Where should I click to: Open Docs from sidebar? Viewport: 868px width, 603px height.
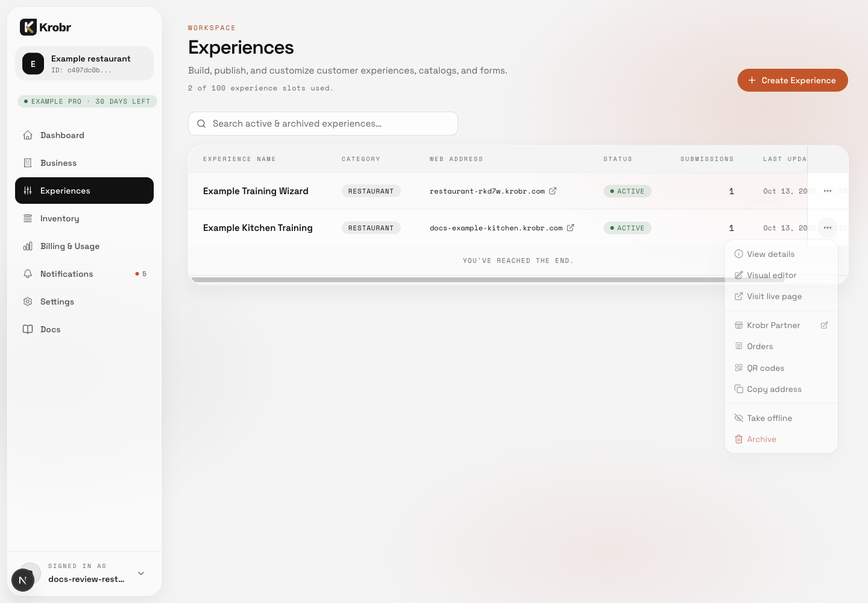pos(84,329)
